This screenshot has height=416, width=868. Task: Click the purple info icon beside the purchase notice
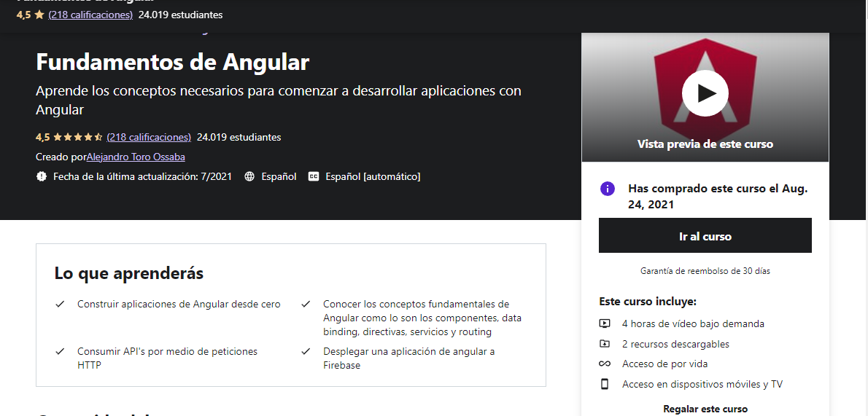(x=608, y=189)
